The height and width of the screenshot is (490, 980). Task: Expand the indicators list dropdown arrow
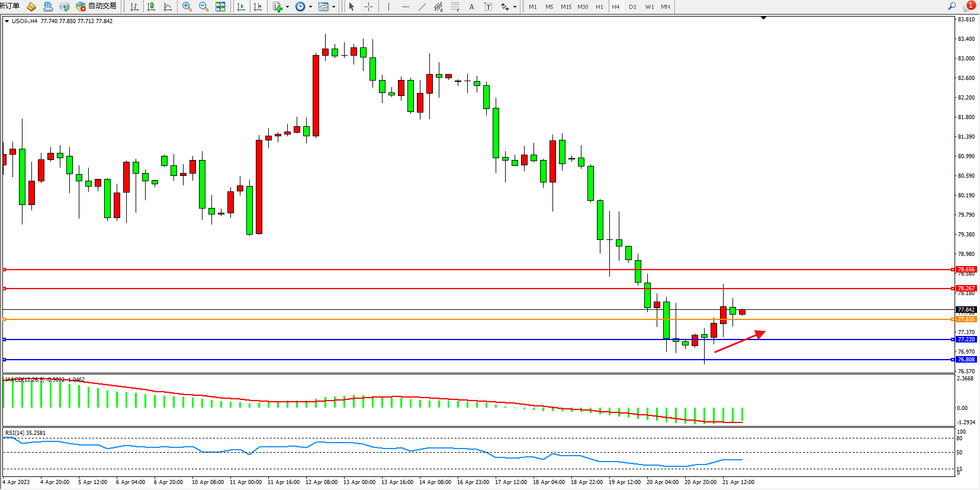287,7
